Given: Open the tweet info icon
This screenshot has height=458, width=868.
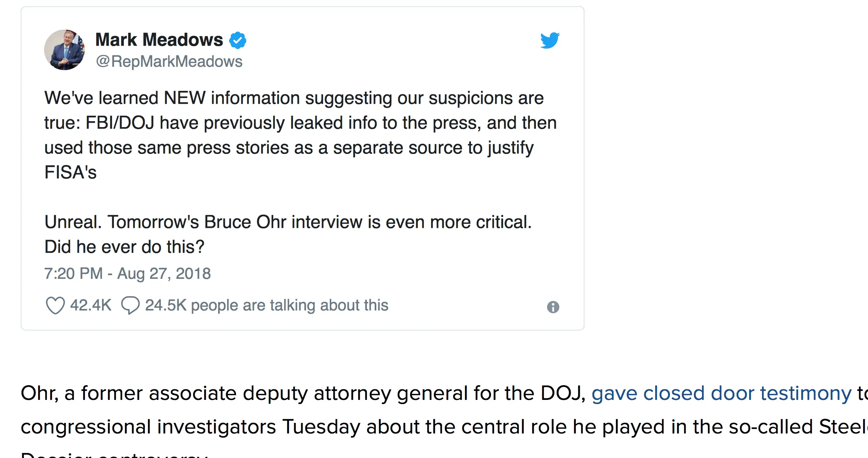Looking at the screenshot, I should pyautogui.click(x=553, y=307).
